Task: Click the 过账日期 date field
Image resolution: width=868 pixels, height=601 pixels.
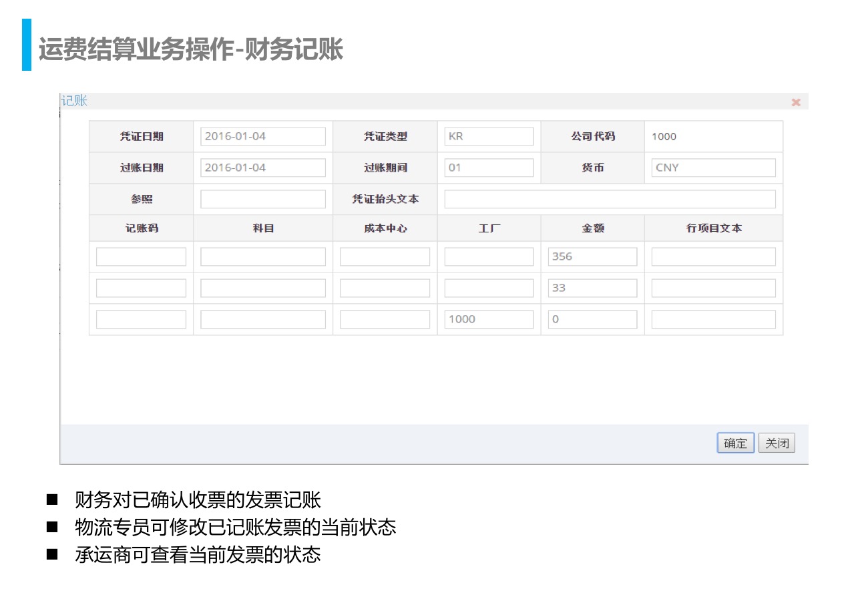Action: [x=263, y=168]
